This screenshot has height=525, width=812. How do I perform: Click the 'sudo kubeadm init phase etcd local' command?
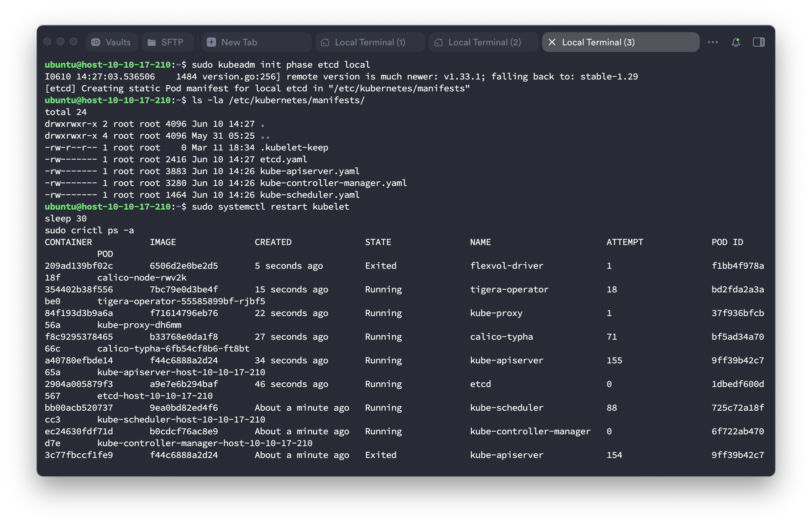coord(281,65)
